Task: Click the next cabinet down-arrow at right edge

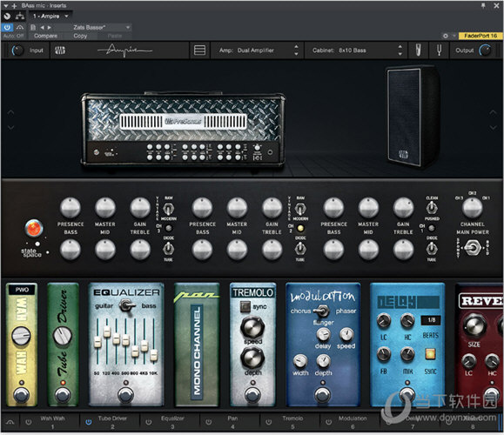Action: pos(493,128)
